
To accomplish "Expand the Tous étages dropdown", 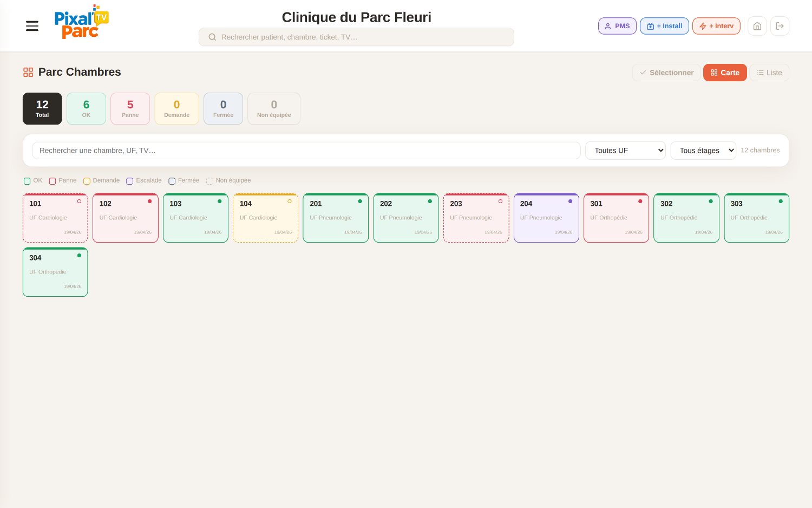I will pos(703,151).
